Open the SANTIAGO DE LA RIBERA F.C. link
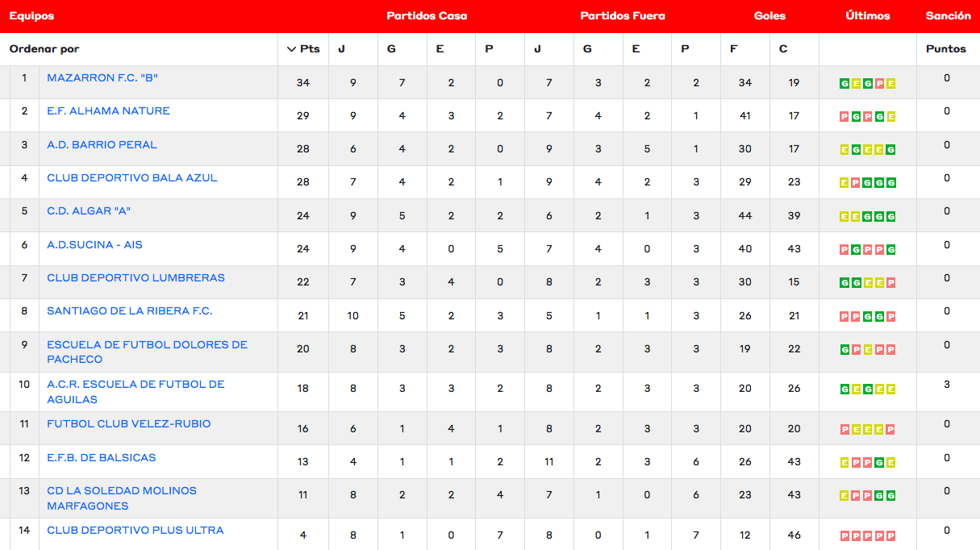This screenshot has height=550, width=980. pos(129,311)
